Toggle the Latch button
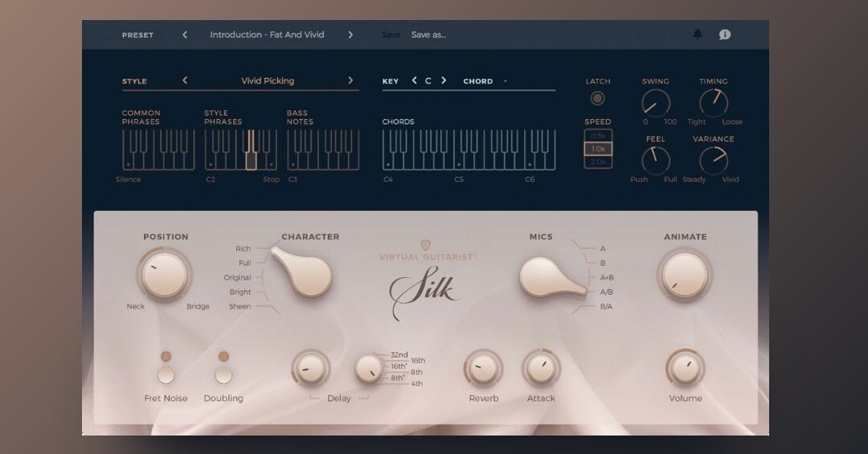 pyautogui.click(x=597, y=98)
